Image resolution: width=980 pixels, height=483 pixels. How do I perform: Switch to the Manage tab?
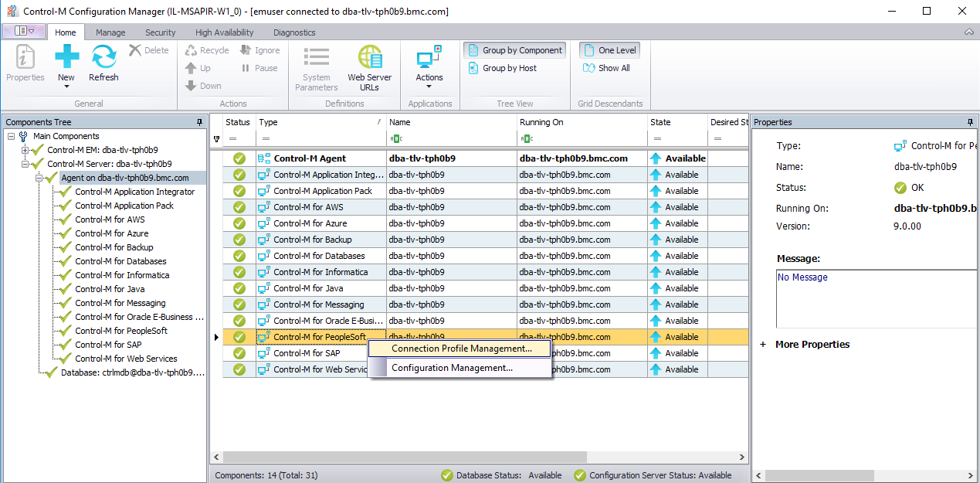pyautogui.click(x=110, y=32)
